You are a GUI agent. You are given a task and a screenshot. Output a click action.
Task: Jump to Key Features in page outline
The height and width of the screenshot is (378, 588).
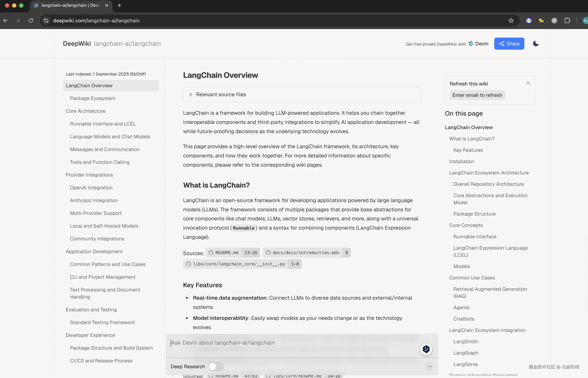click(468, 150)
